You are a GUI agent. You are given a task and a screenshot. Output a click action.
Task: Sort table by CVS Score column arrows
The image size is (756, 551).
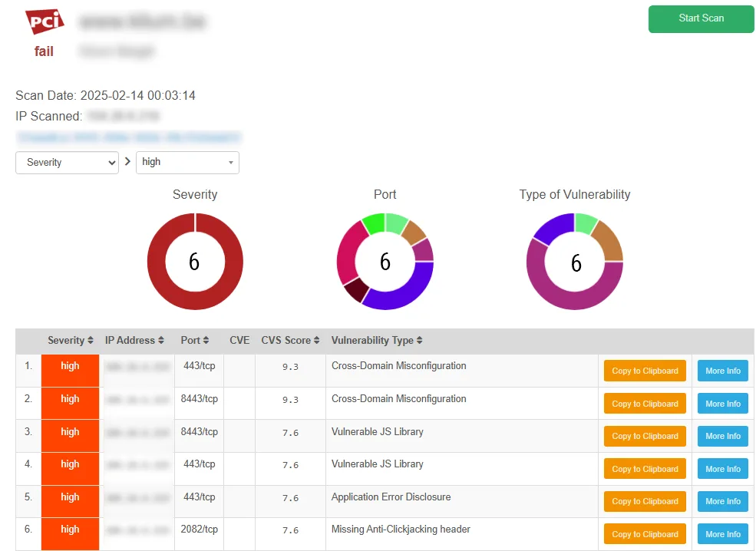317,341
